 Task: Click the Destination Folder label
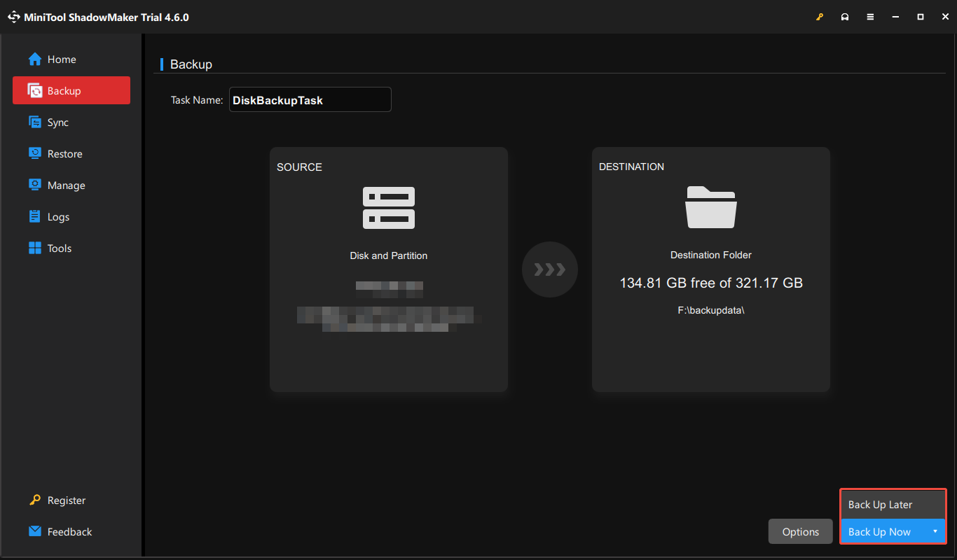point(711,255)
